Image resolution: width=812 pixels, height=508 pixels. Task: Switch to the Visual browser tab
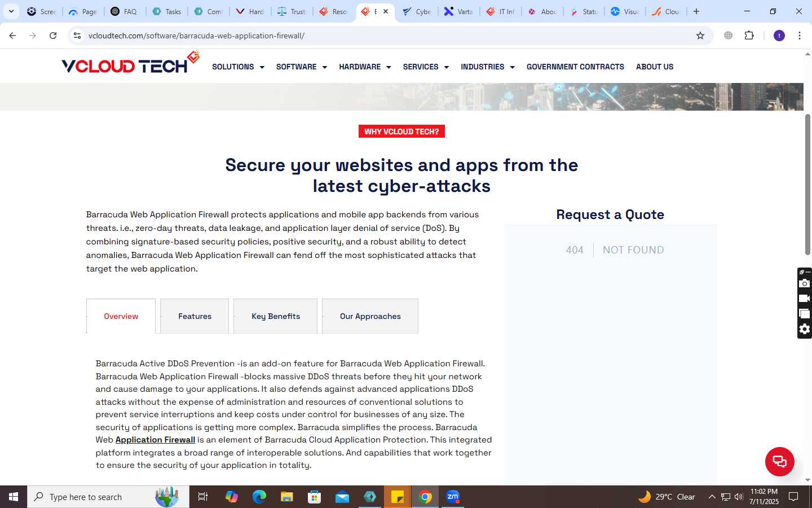(625, 11)
